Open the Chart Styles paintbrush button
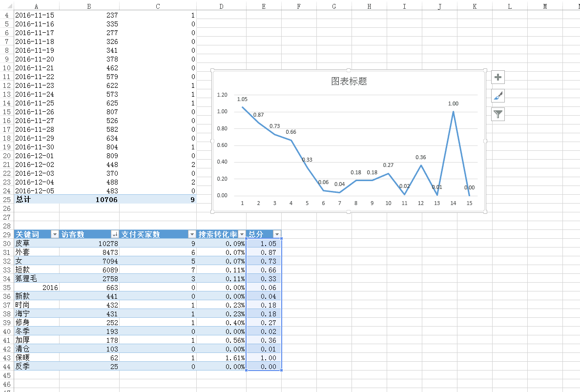The width and height of the screenshot is (580, 392). coord(498,96)
